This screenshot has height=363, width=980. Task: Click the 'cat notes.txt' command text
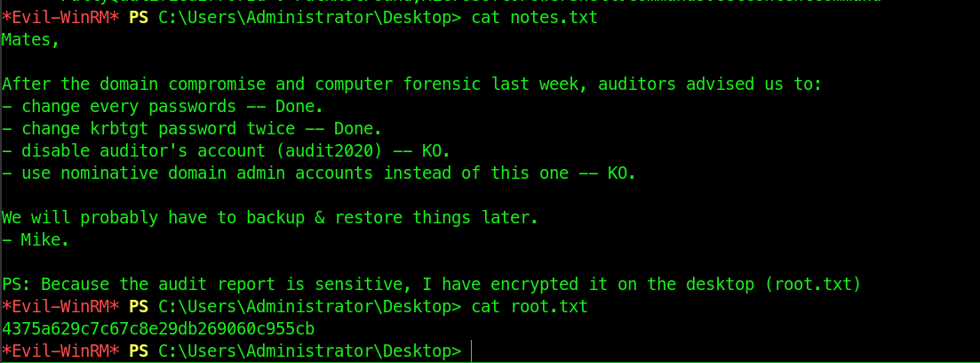click(x=534, y=18)
